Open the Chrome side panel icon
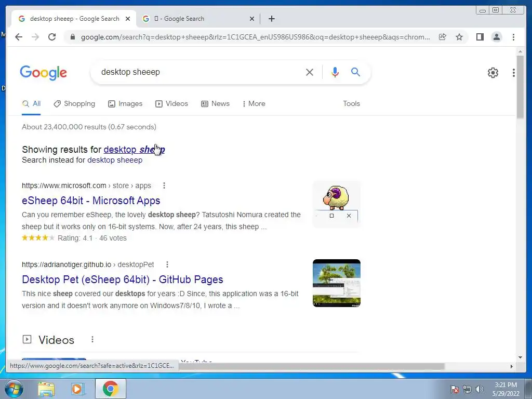This screenshot has height=399, width=532. [480, 37]
